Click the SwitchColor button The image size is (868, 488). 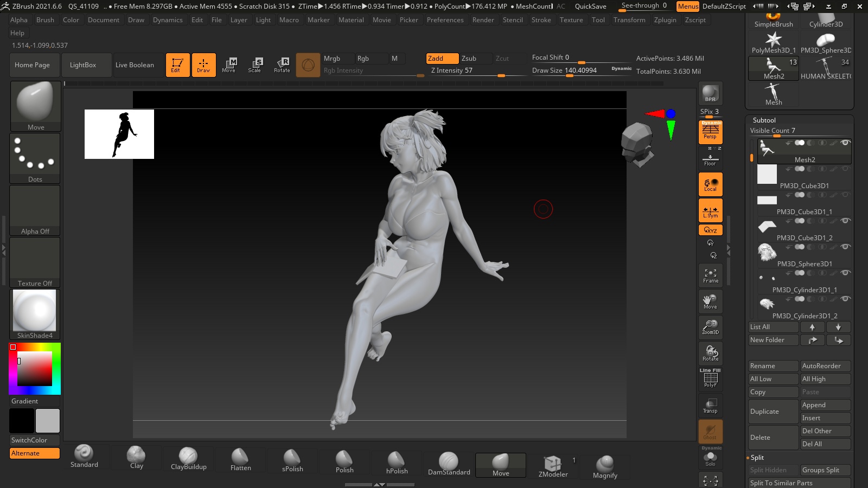point(35,440)
